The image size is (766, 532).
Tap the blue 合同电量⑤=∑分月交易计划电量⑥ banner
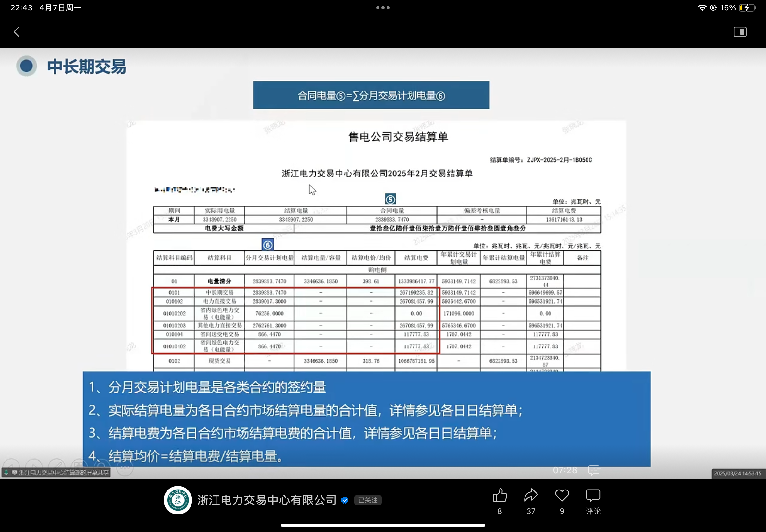point(371,95)
